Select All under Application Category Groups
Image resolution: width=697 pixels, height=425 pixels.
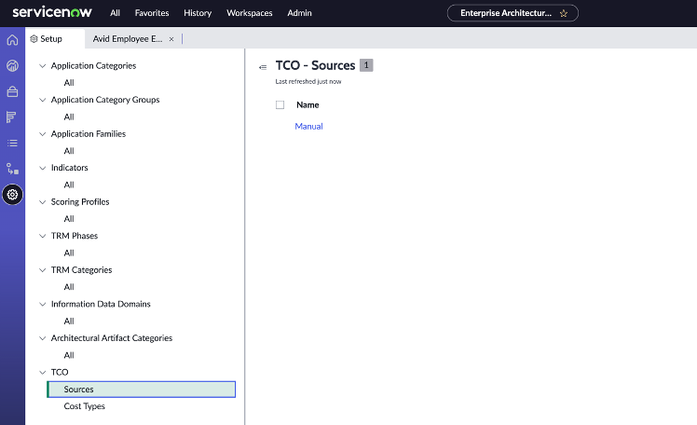[x=69, y=117]
